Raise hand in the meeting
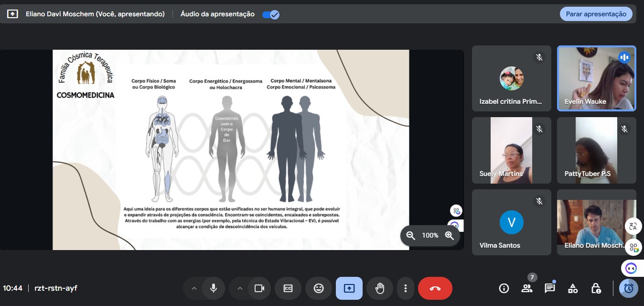The height and width of the screenshot is (306, 644). (380, 288)
